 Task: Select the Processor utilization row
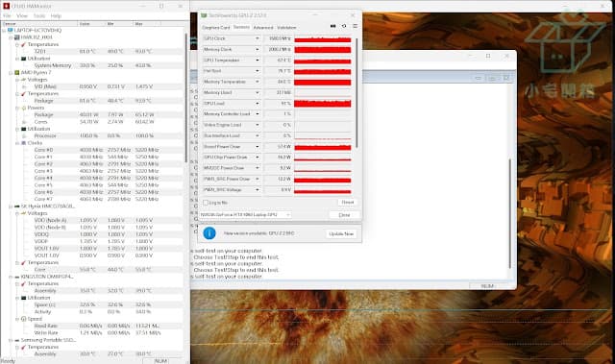tap(92, 136)
